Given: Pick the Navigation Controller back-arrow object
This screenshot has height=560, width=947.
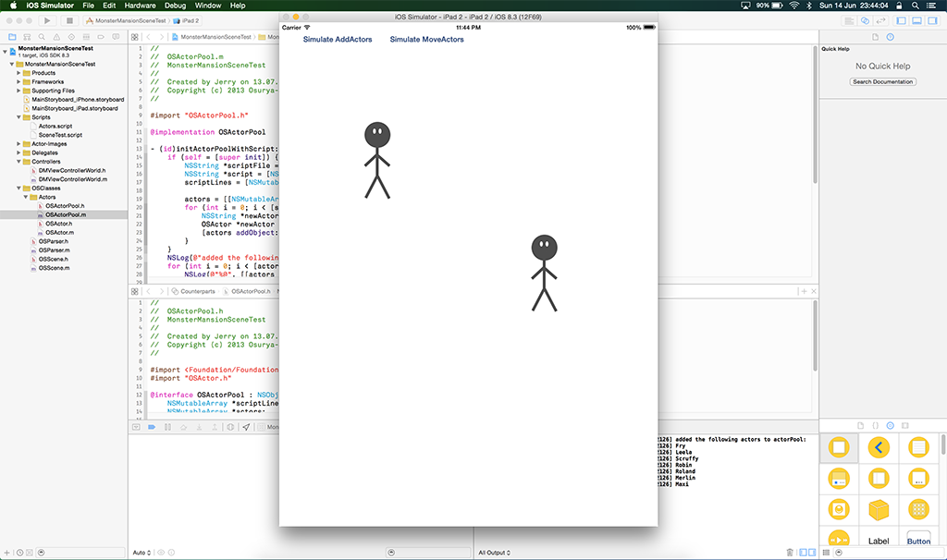Looking at the screenshot, I should (x=879, y=447).
